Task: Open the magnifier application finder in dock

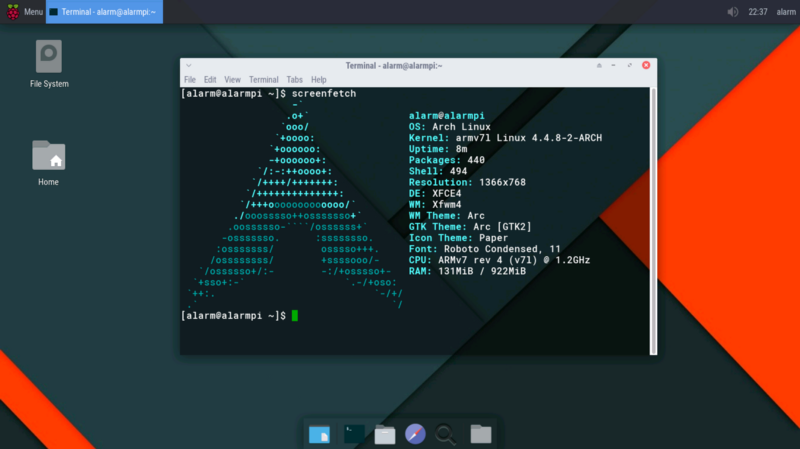Action: tap(447, 434)
